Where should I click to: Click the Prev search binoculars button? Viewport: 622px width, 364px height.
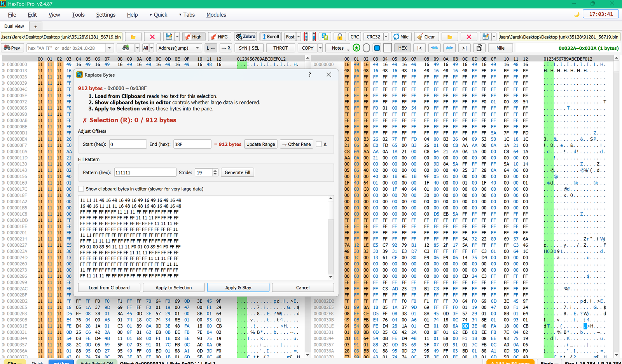pos(12,48)
